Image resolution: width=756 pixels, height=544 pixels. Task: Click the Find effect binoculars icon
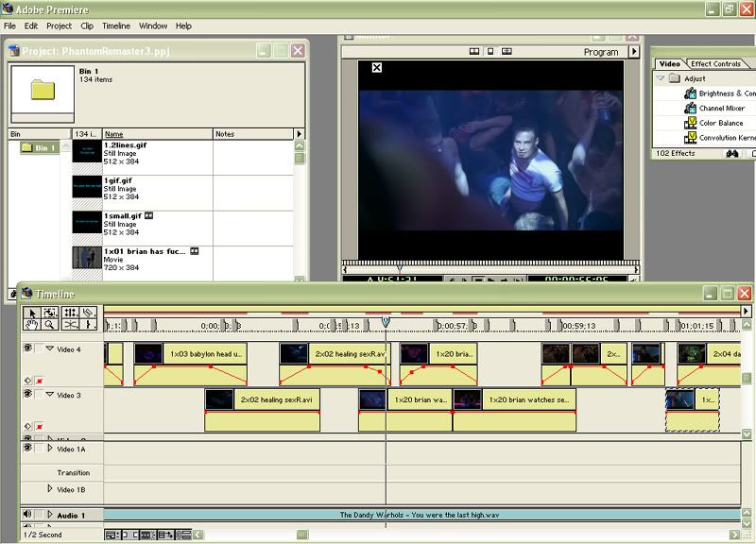click(732, 153)
